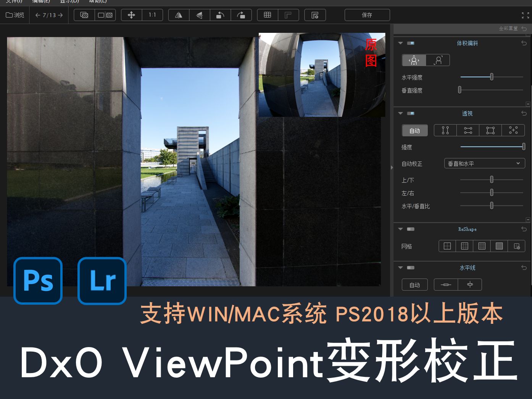Pick the densest grid option under ReShape
Viewport: 532px width, 399px height.
(x=499, y=246)
